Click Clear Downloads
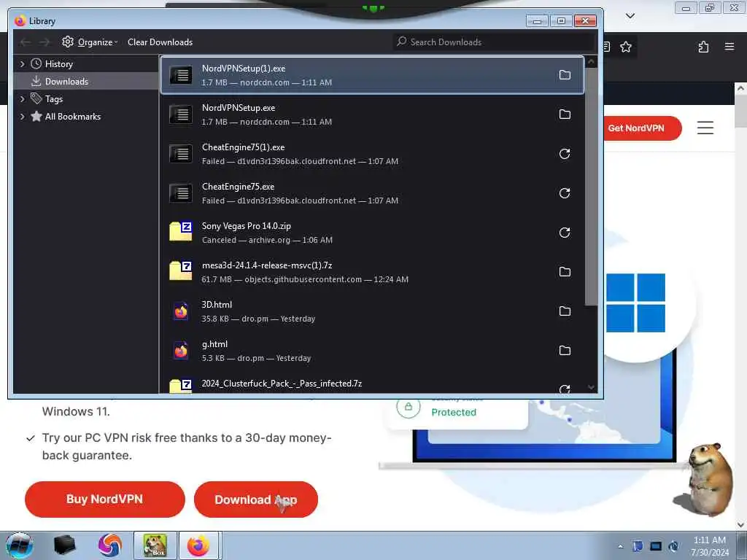The height and width of the screenshot is (560, 747). coord(160,42)
